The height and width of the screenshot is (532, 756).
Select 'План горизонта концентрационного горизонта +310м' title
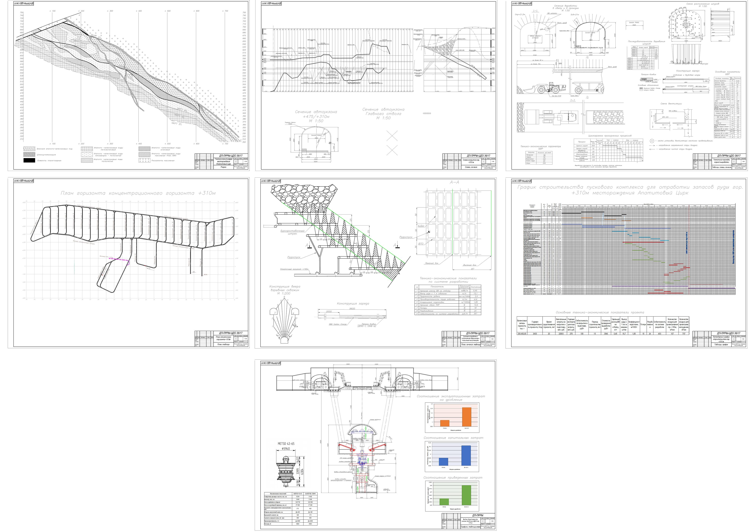click(x=138, y=193)
